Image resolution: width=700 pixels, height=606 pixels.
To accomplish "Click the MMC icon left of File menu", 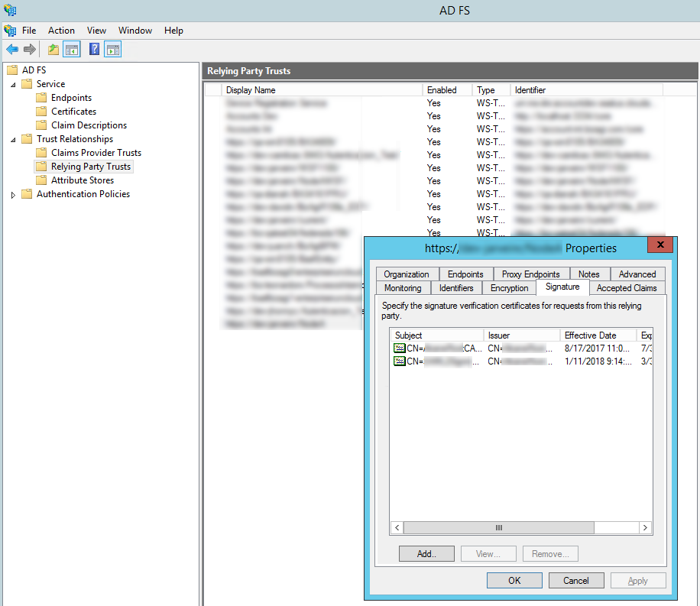I will [10, 31].
